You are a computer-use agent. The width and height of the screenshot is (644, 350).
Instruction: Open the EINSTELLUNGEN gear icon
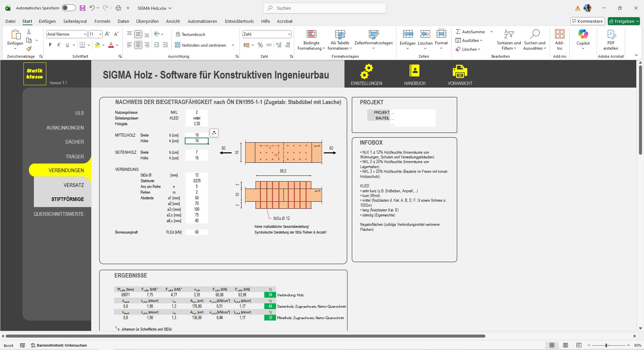click(366, 71)
